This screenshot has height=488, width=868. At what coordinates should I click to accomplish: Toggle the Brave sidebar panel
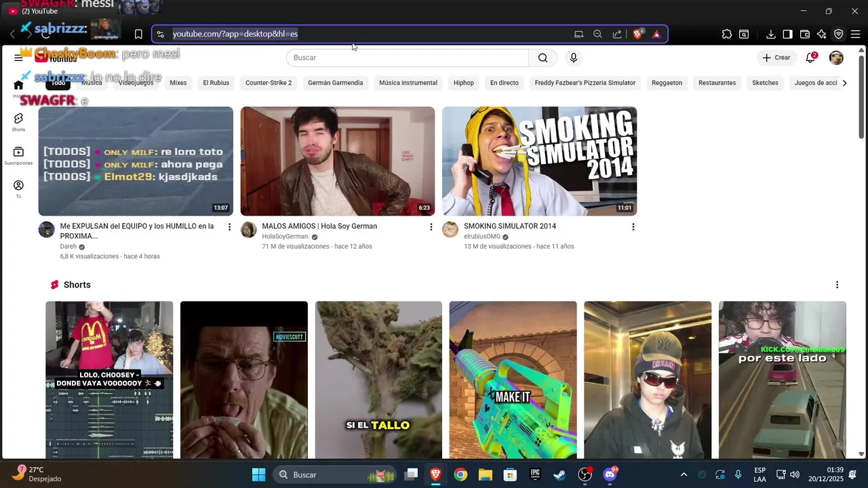787,34
